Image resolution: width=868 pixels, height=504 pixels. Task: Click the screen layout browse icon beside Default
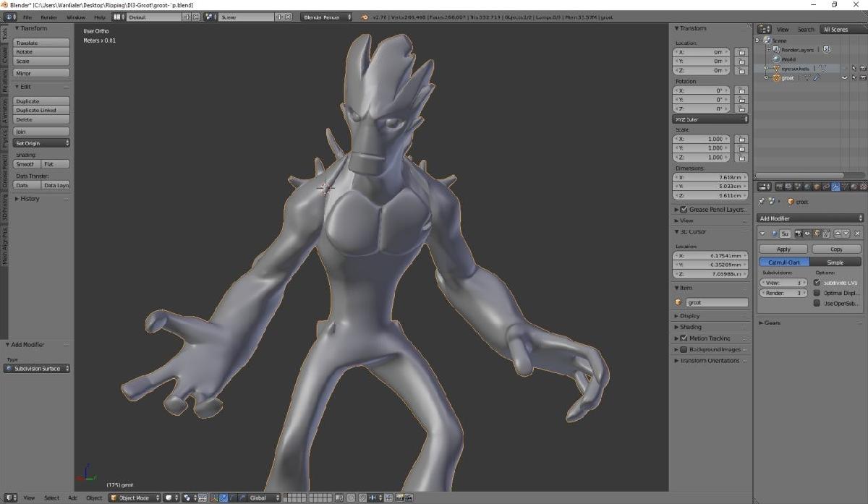(119, 17)
